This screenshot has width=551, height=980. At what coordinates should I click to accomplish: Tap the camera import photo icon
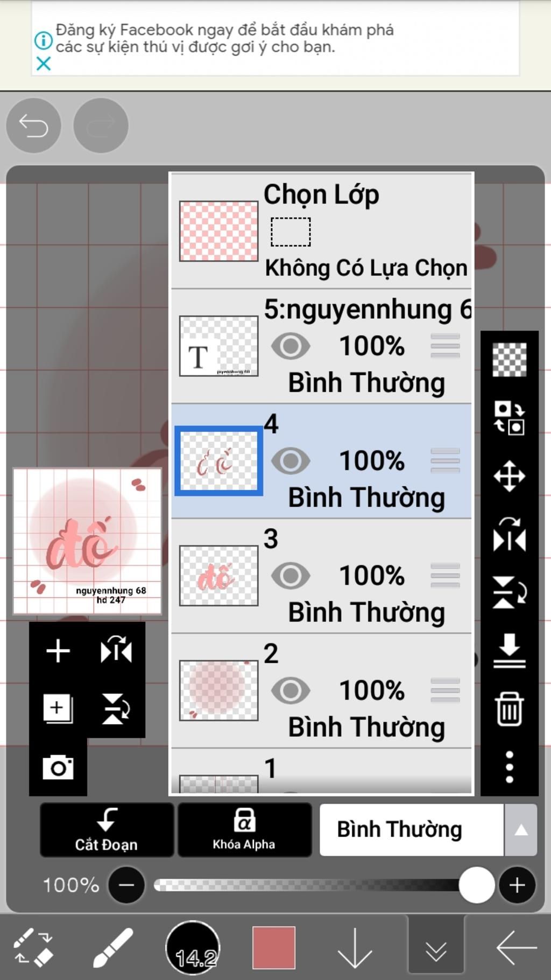[58, 767]
